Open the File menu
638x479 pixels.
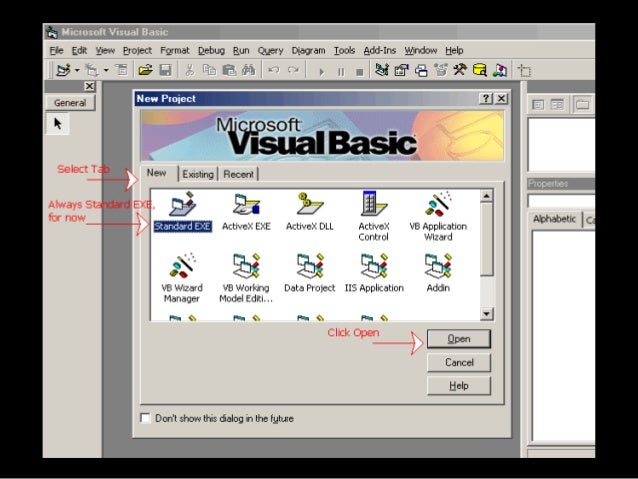(57, 50)
